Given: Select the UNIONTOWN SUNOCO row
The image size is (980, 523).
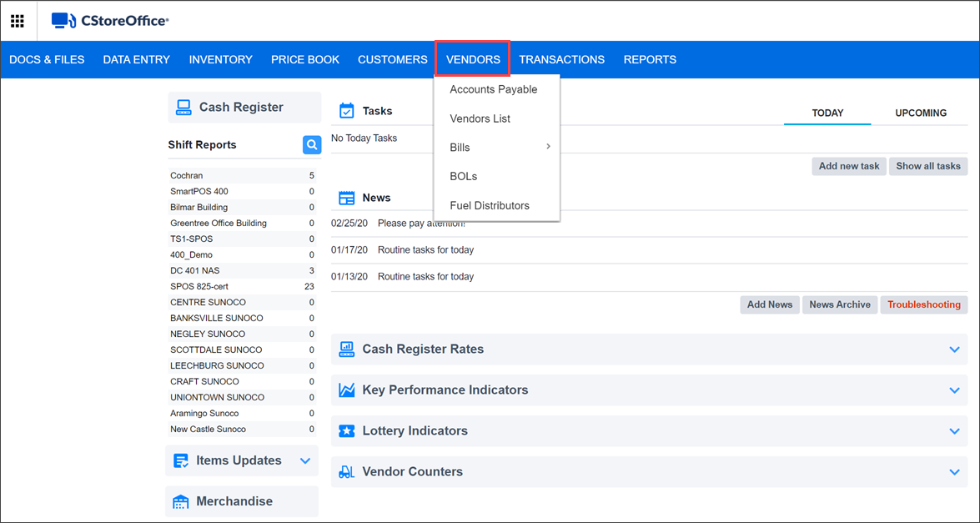Looking at the screenshot, I should point(243,397).
